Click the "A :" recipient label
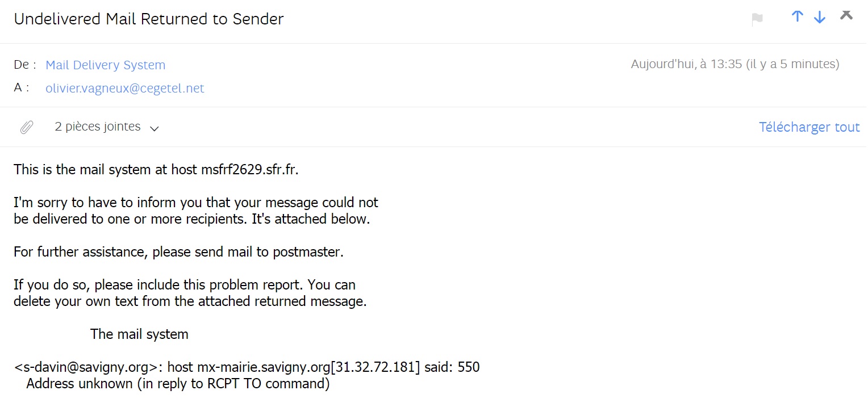 (22, 89)
